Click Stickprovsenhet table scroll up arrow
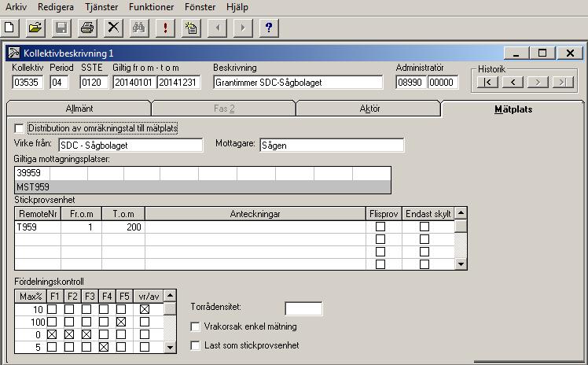 [x=461, y=213]
